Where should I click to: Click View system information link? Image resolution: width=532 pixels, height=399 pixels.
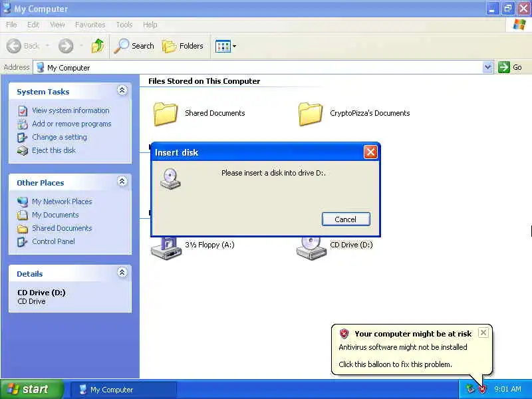click(70, 110)
